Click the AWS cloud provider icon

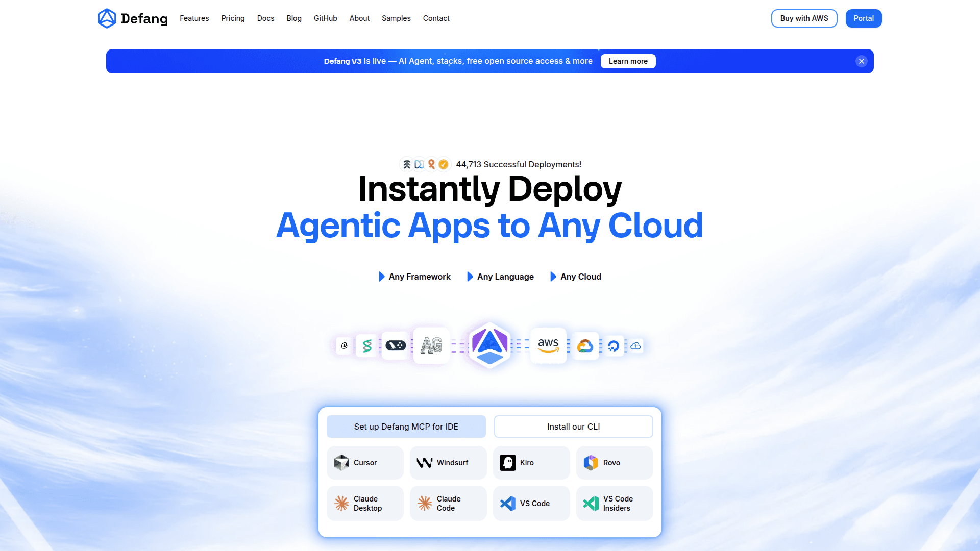tap(548, 345)
